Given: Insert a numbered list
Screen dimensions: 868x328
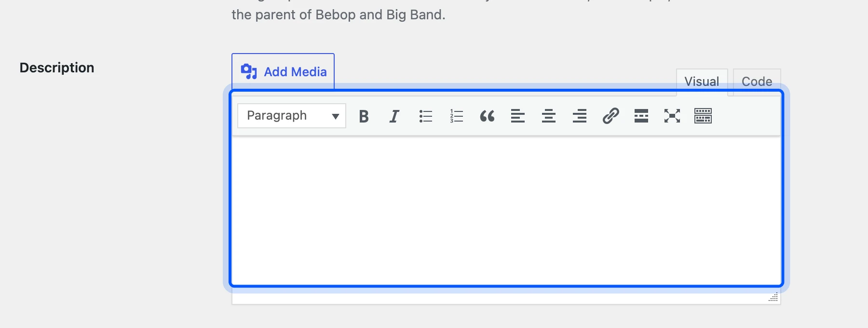Looking at the screenshot, I should pos(456,116).
